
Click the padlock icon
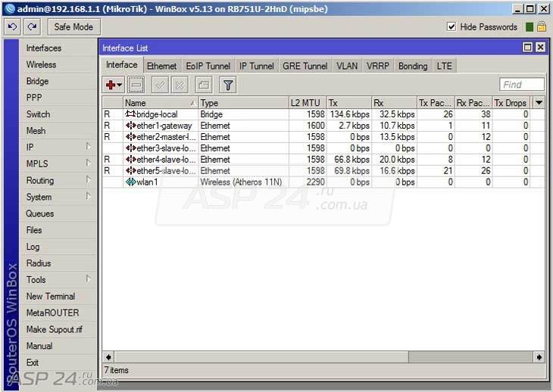542,26
